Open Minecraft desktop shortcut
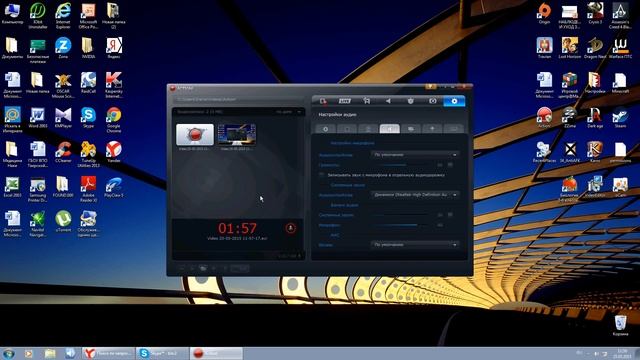Viewport: 640px width, 360px height. [x=620, y=83]
